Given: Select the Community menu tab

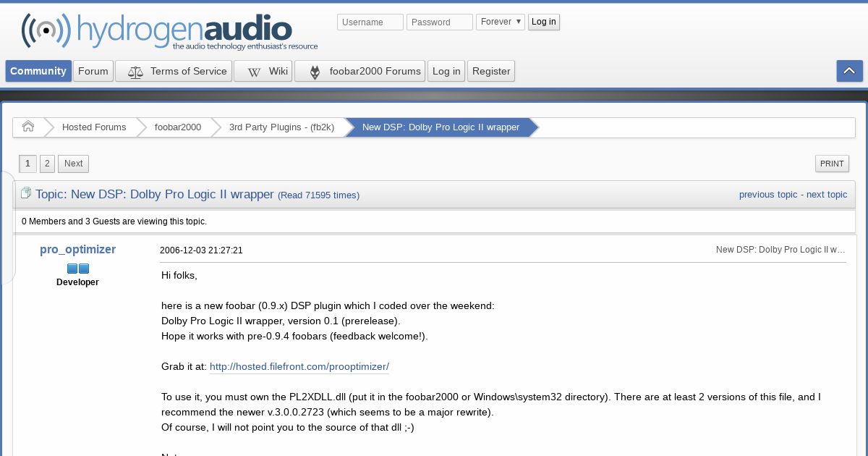Looking at the screenshot, I should (x=38, y=71).
